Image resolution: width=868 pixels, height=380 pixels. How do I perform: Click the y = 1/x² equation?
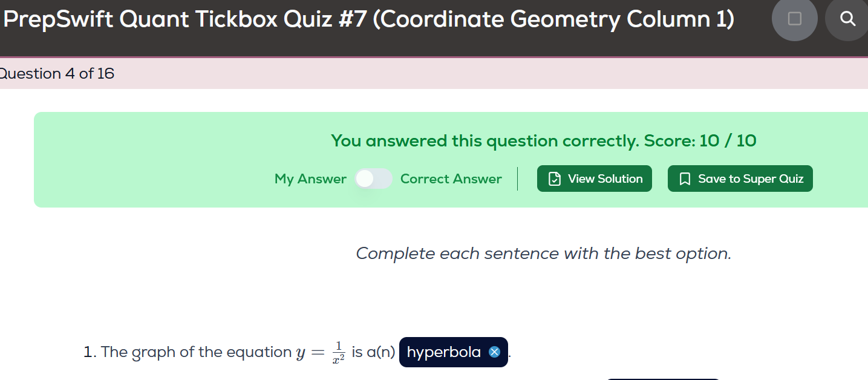click(x=321, y=352)
